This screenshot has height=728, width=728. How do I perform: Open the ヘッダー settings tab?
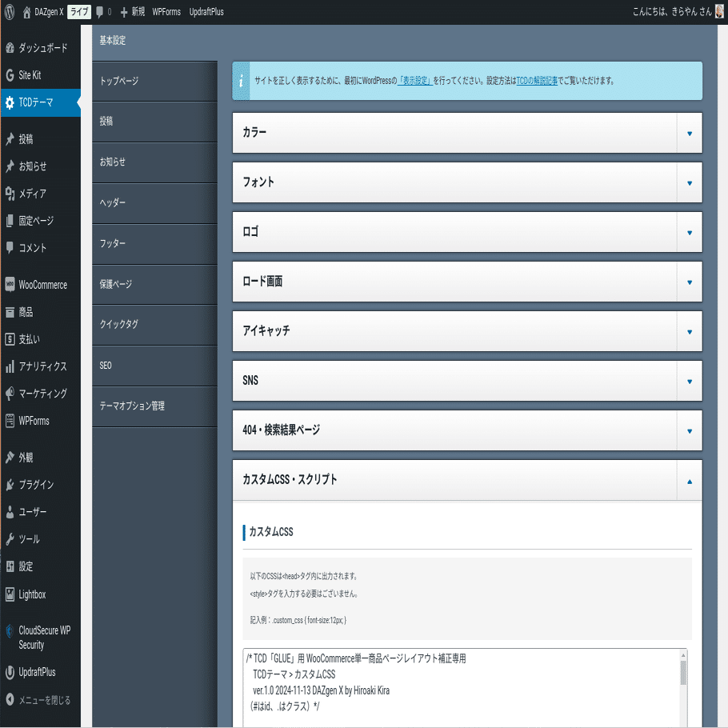(154, 203)
